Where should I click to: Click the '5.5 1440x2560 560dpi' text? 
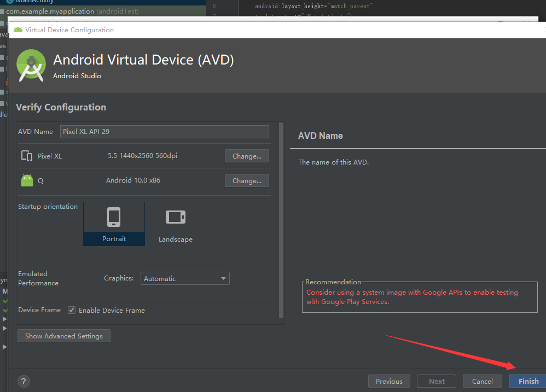pyautogui.click(x=142, y=155)
